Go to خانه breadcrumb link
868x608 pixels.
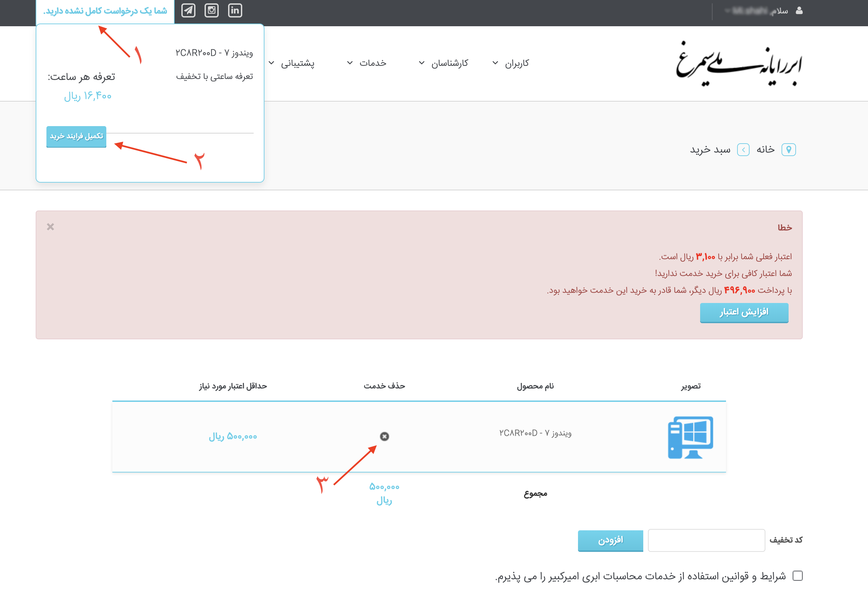(x=765, y=150)
